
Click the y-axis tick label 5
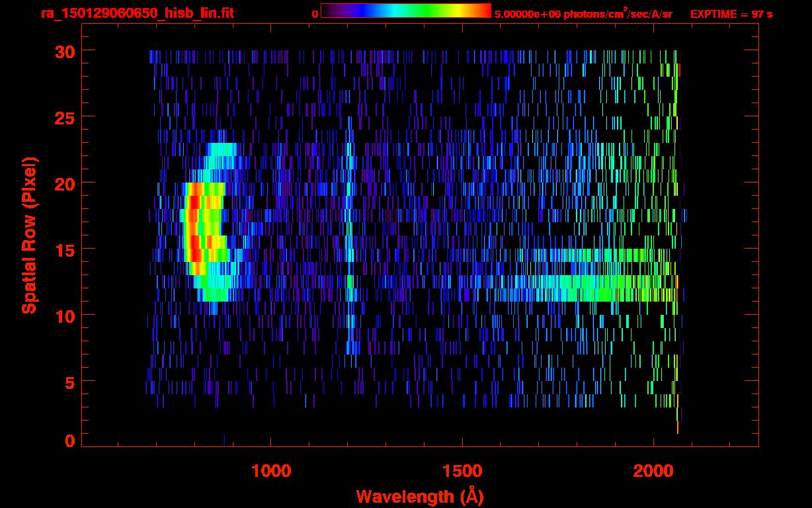pyautogui.click(x=69, y=382)
